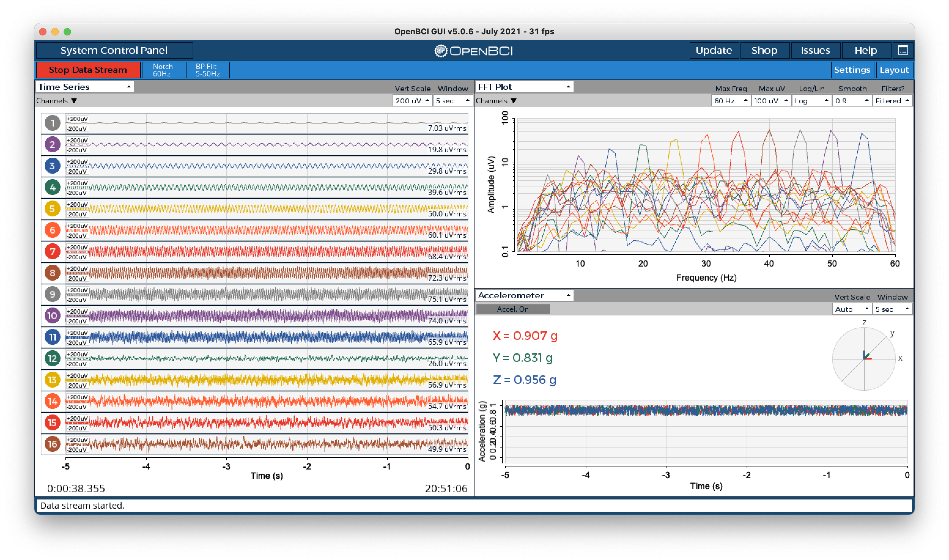
Task: Select the channel 5 circle icon
Action: point(53,208)
